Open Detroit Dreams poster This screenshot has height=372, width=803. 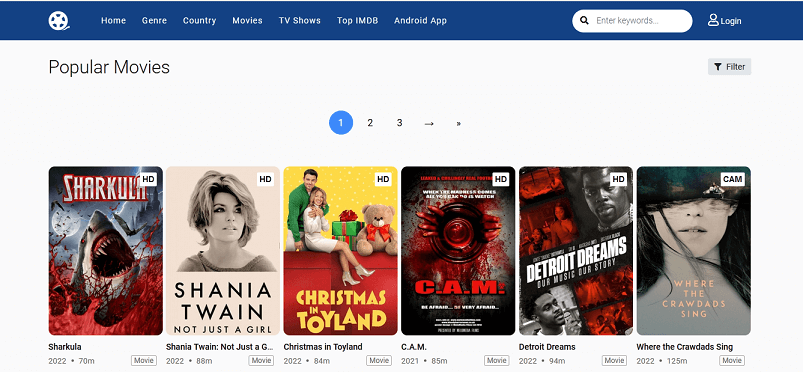[576, 251]
